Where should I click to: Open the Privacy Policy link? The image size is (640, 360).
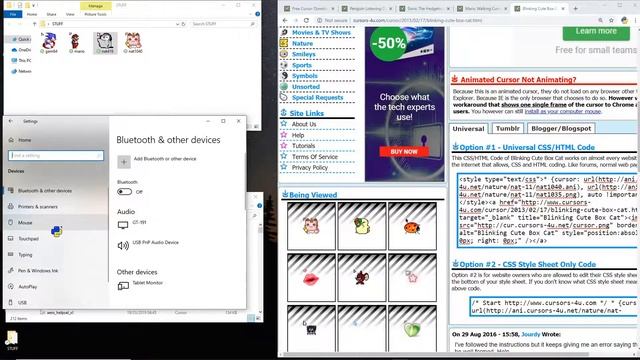pyautogui.click(x=309, y=167)
